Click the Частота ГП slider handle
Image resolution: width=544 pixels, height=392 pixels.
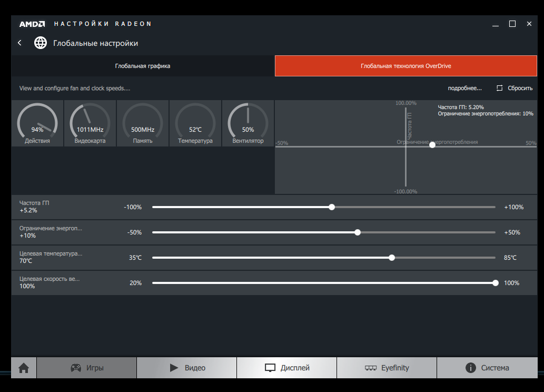[332, 207]
